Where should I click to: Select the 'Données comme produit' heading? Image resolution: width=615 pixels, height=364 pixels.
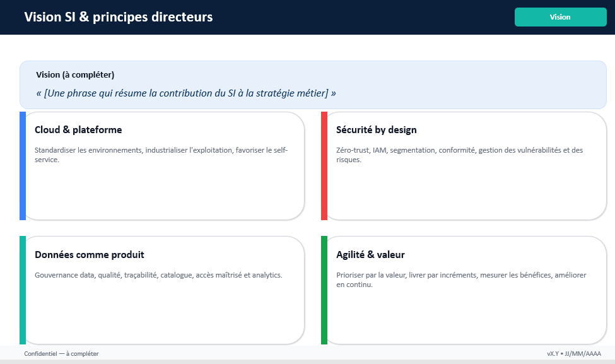[x=89, y=255]
